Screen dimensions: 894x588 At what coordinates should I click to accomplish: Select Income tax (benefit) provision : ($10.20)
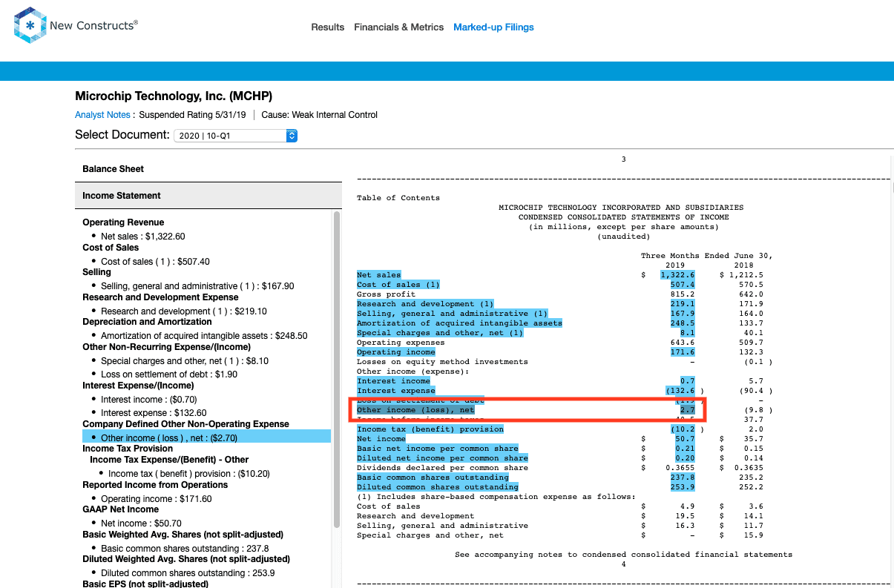(188, 474)
